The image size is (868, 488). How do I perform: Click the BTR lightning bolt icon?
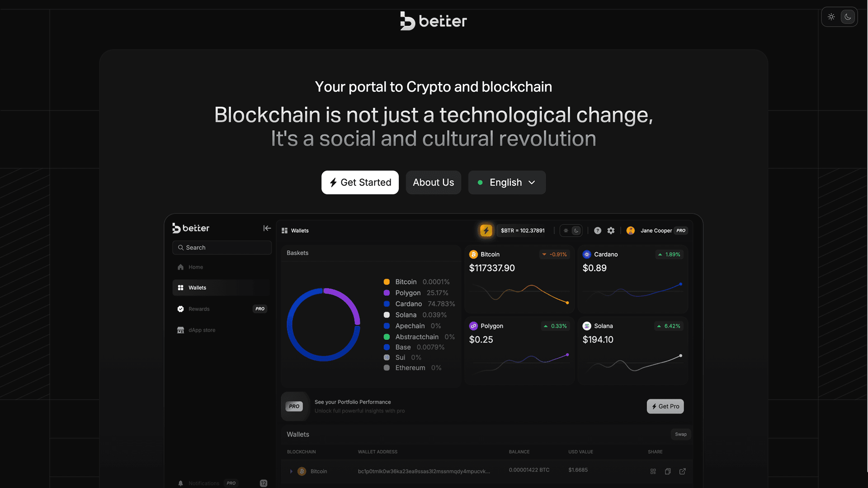pos(486,230)
